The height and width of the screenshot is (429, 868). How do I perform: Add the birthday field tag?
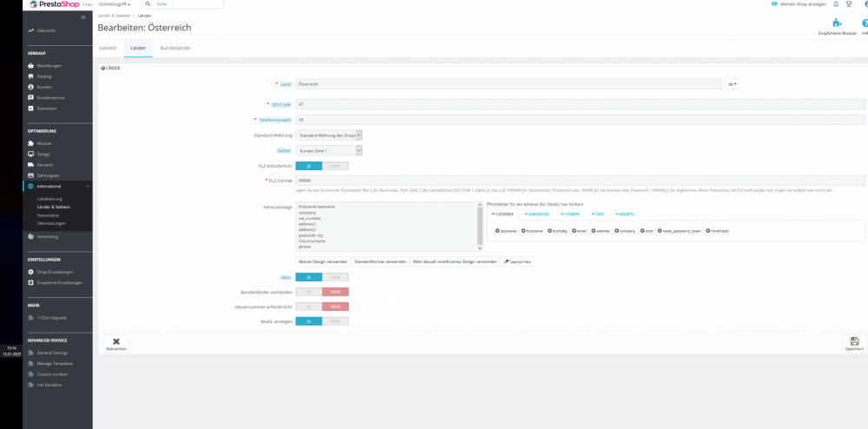click(557, 231)
